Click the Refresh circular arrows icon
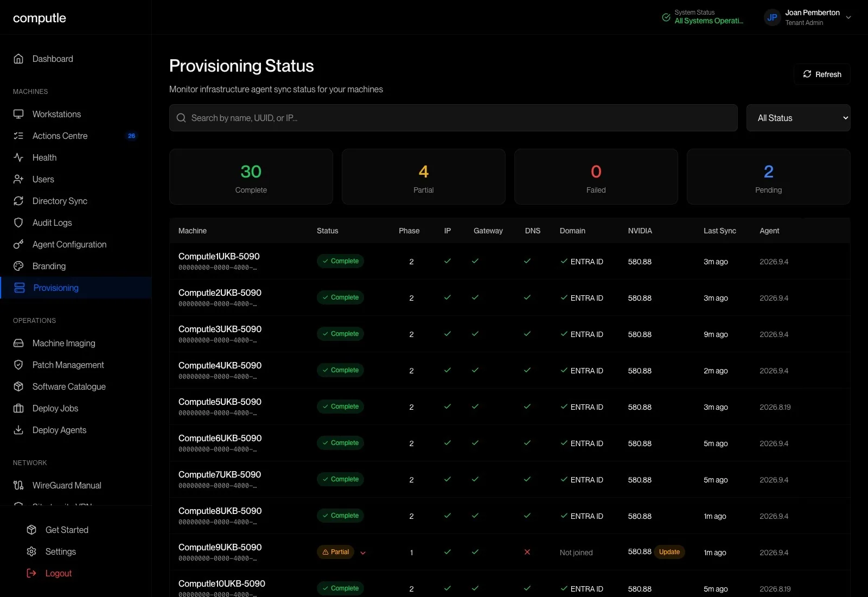 pyautogui.click(x=807, y=74)
